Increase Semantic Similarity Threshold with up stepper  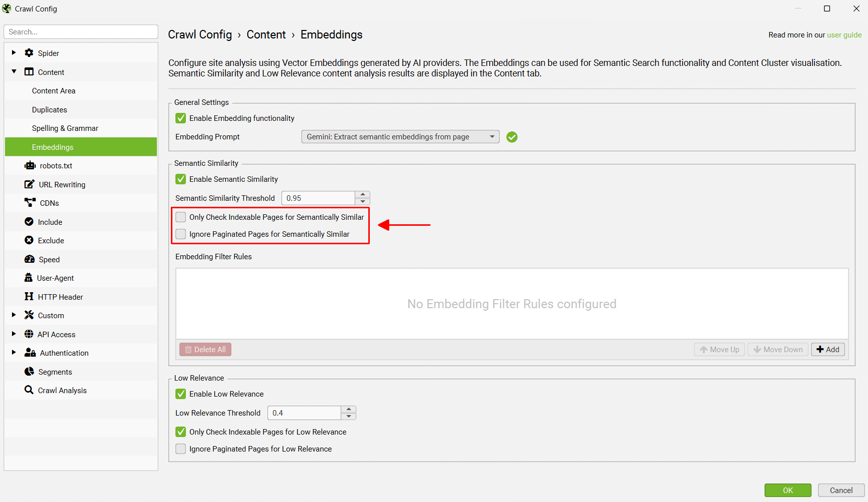click(x=363, y=195)
